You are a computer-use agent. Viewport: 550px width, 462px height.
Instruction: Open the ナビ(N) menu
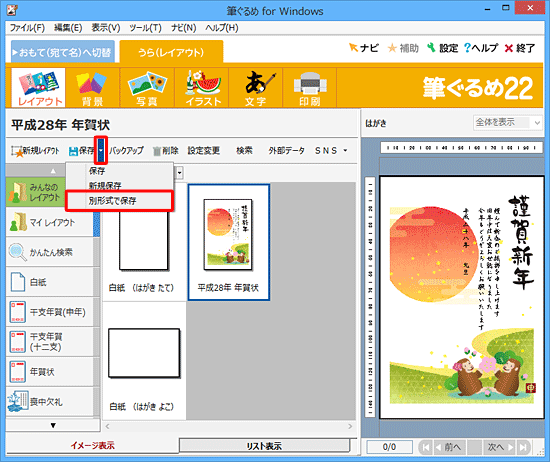pos(183,28)
